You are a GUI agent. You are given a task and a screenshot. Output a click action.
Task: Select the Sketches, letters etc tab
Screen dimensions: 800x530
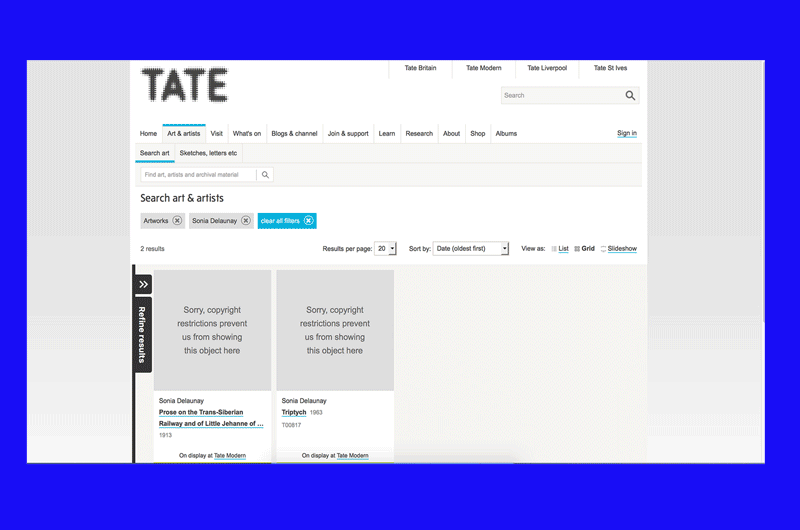pyautogui.click(x=208, y=153)
